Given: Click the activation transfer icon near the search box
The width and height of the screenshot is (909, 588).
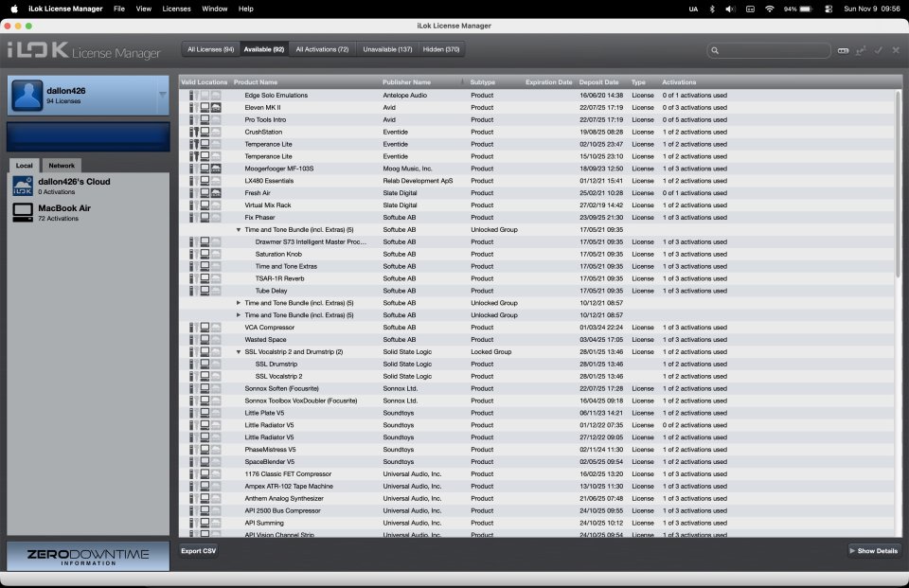Looking at the screenshot, I should click(x=859, y=50).
